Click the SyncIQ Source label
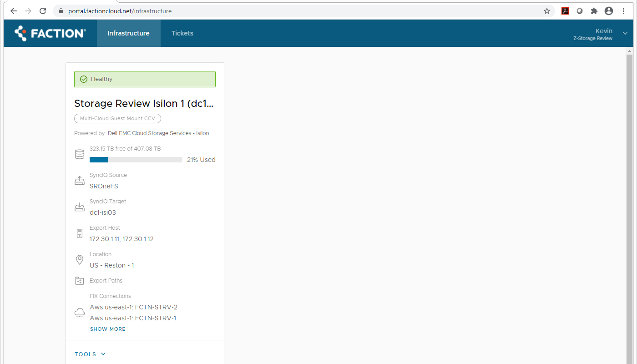 pyautogui.click(x=108, y=175)
